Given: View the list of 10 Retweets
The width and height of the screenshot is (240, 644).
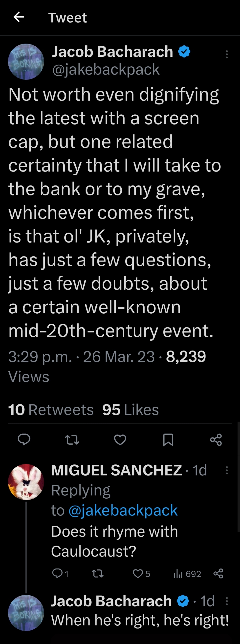Looking at the screenshot, I should coord(51,409).
